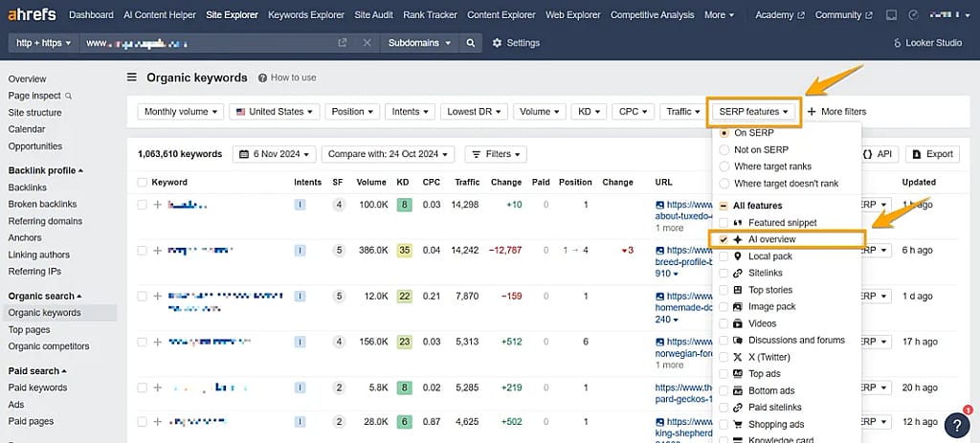Image resolution: width=980 pixels, height=443 pixels.
Task: Click the plus icon on the 100.0K volume row
Action: pos(158,205)
